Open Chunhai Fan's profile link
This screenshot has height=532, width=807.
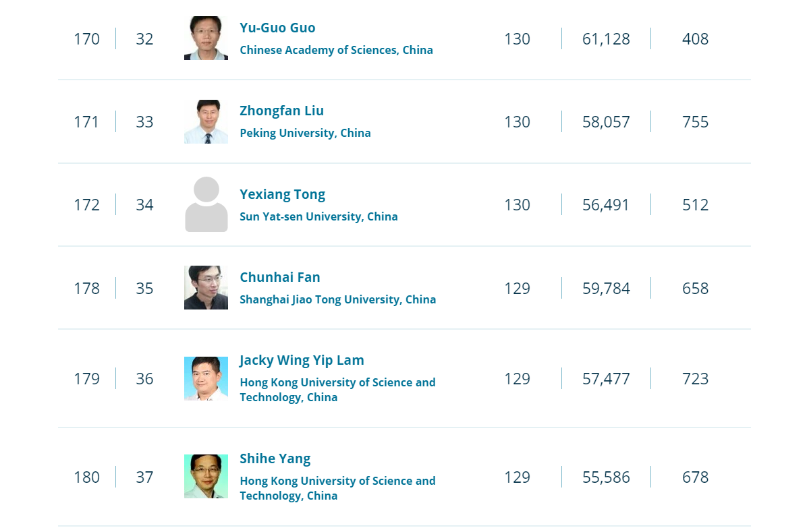pyautogui.click(x=280, y=277)
